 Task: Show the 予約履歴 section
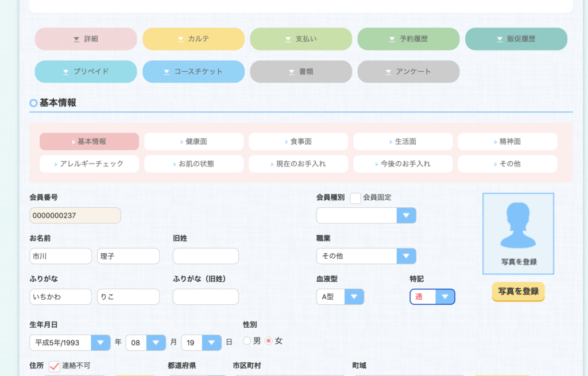(x=408, y=39)
